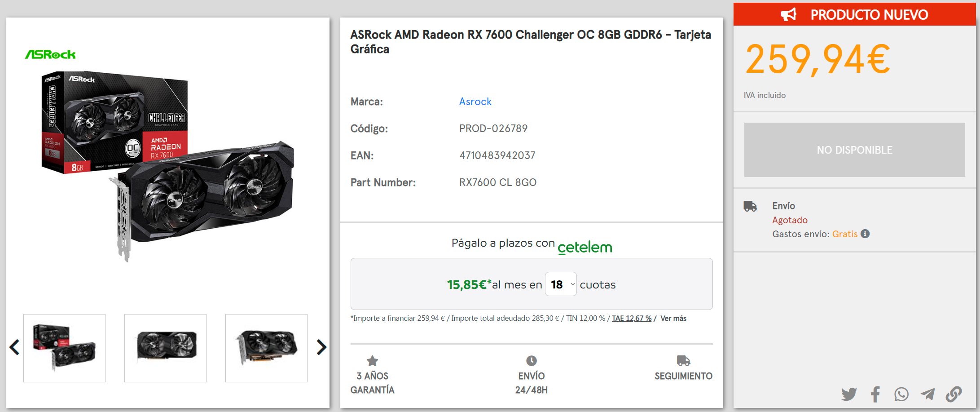Click the star warranty icon

(x=372, y=361)
